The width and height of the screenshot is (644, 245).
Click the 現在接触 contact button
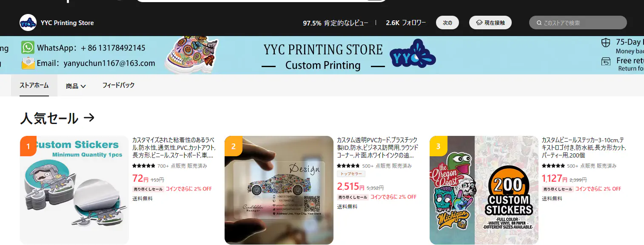point(490,23)
